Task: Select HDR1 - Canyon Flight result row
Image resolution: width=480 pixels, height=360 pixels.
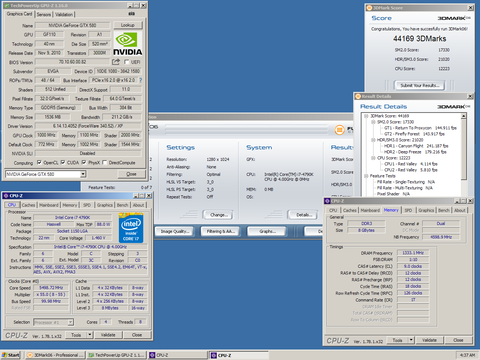Action: 416,146
